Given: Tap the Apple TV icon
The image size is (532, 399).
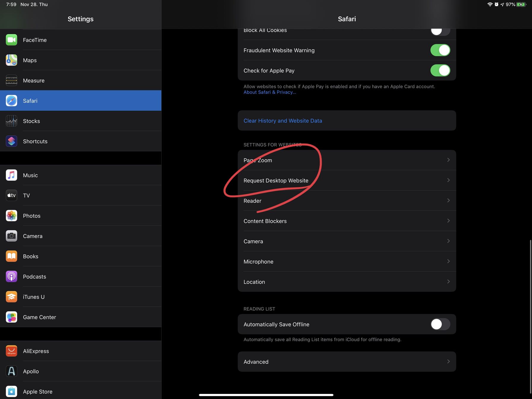Looking at the screenshot, I should click(x=12, y=195).
